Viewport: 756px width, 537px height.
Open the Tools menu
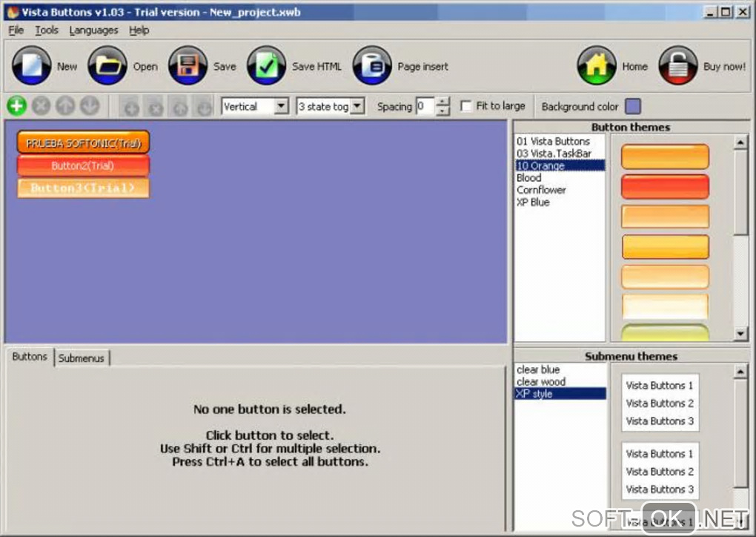tap(47, 30)
